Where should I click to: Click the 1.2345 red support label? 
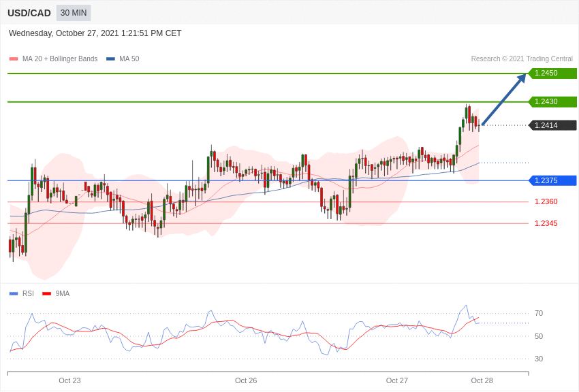click(546, 223)
